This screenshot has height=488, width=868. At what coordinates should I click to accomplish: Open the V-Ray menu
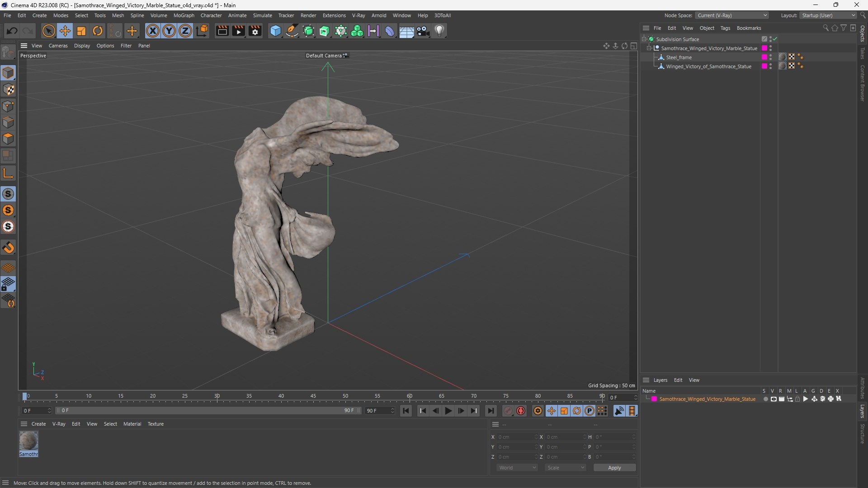[x=359, y=15]
